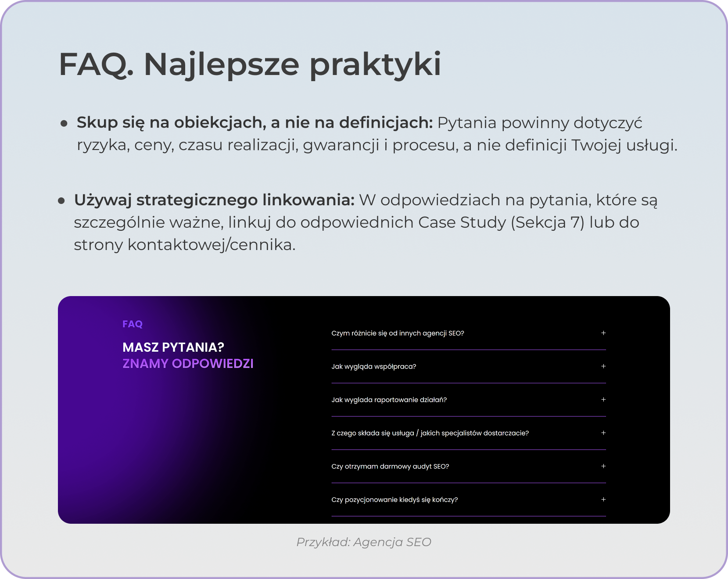
Task: Expand the question "Czym różnicie się od innych agencji SEO?"
Action: pos(398,333)
